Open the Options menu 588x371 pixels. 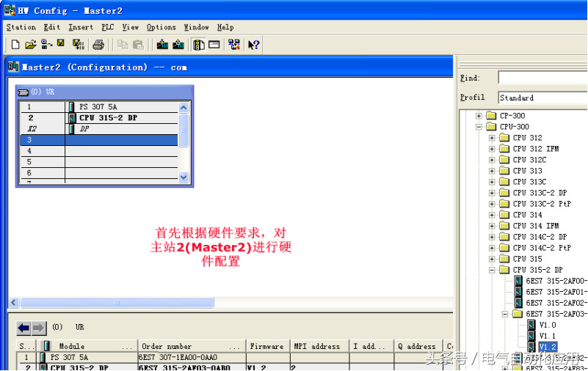[161, 27]
